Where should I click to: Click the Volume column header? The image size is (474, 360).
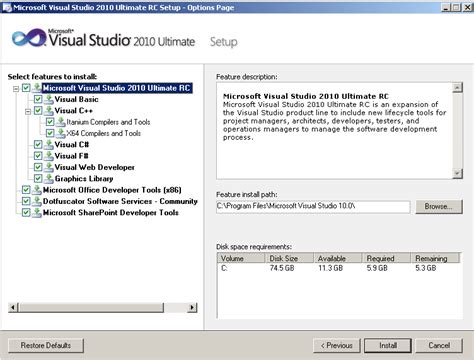click(241, 258)
